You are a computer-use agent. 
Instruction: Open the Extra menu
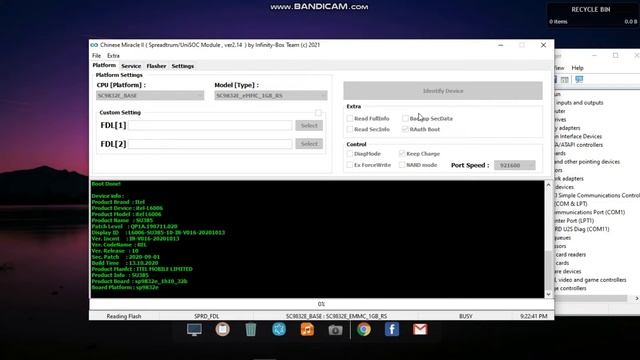tap(113, 56)
